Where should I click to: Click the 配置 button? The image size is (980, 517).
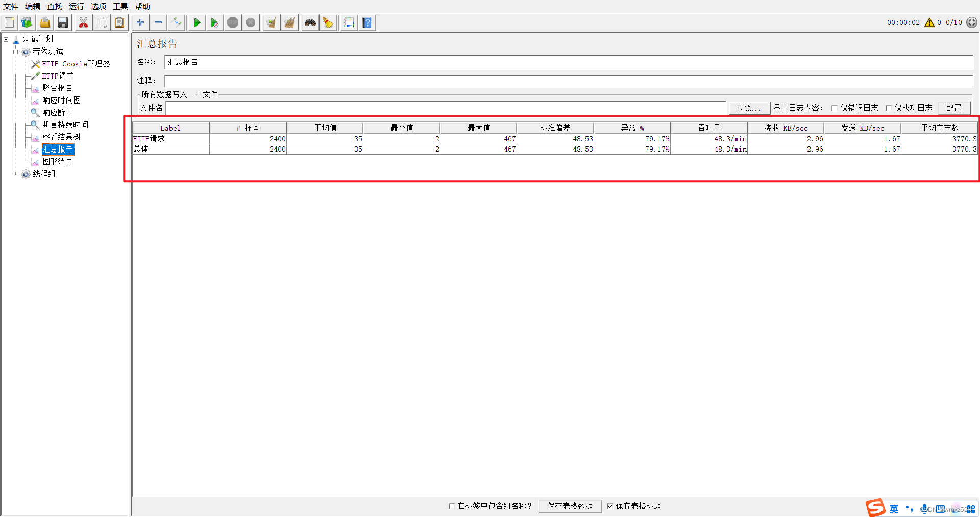pyautogui.click(x=953, y=108)
